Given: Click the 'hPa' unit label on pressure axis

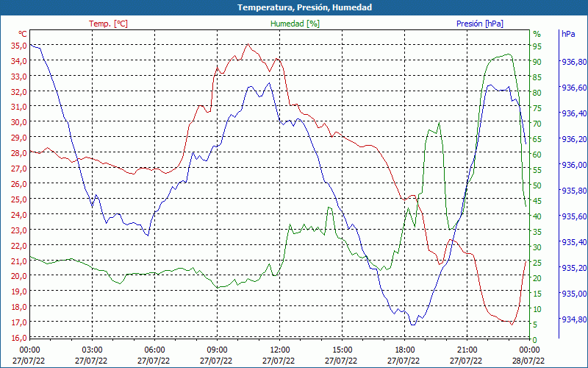Looking at the screenshot, I should [x=568, y=33].
